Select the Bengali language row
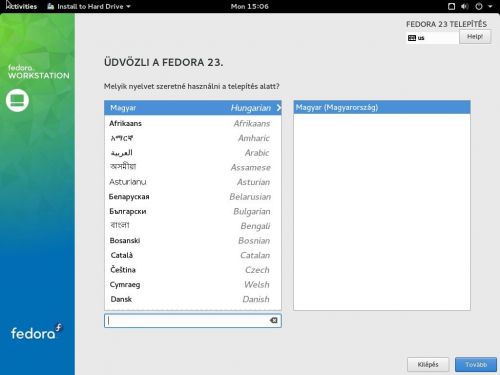Viewport: 500px width, 375px height. click(193, 226)
